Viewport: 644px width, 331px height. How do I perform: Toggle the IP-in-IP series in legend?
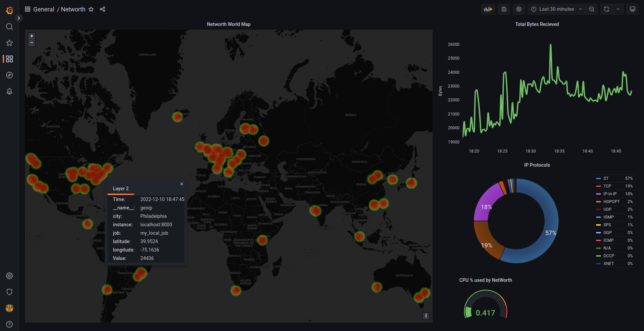(610, 194)
